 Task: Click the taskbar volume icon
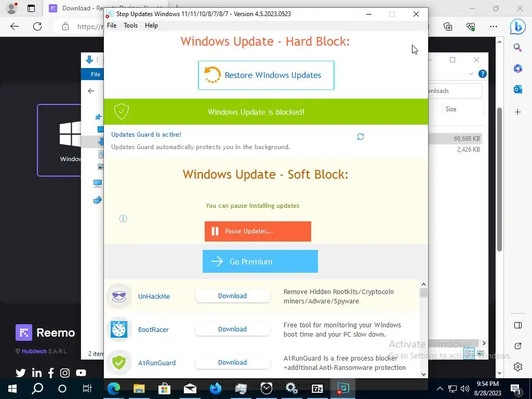pos(465,389)
